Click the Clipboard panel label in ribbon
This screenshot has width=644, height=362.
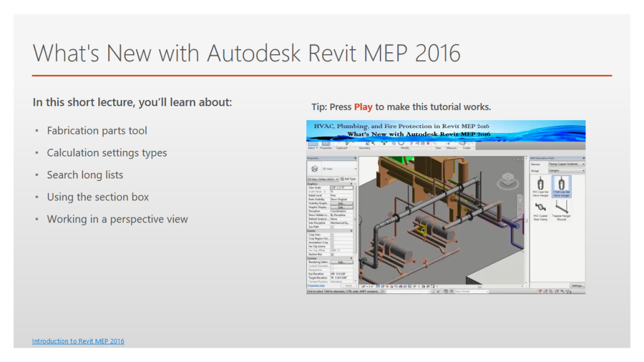point(341,148)
